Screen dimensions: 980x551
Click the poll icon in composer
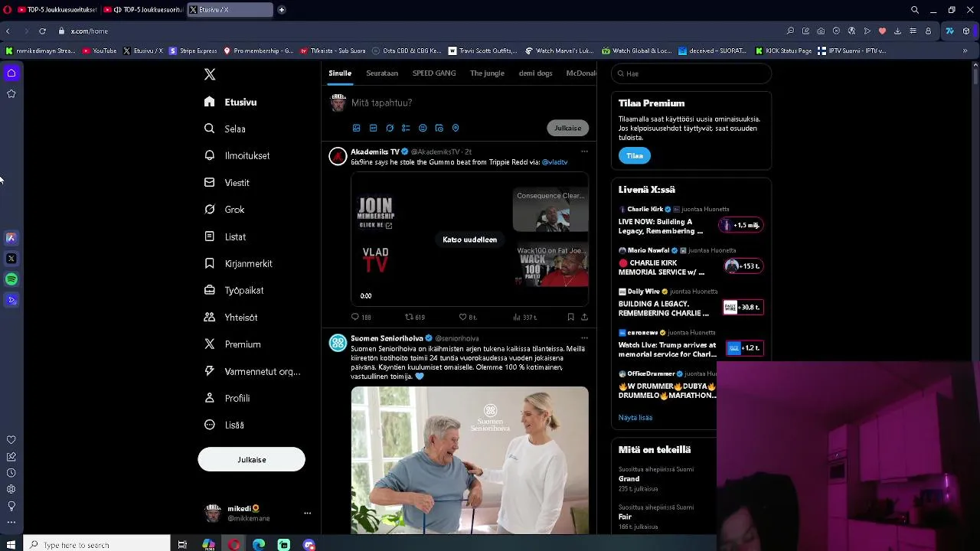pos(406,128)
